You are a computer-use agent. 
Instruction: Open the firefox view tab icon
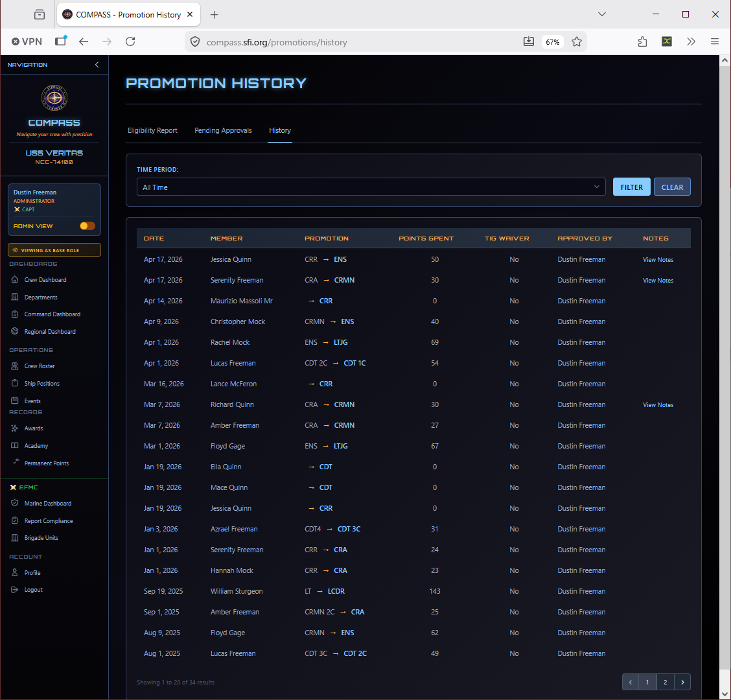click(40, 14)
